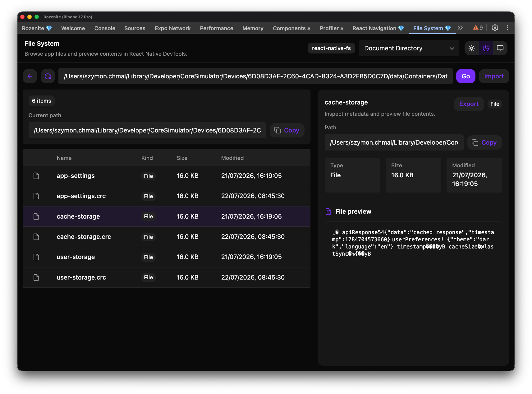Click the 16.0 KB size of user-storage

pyautogui.click(x=188, y=257)
